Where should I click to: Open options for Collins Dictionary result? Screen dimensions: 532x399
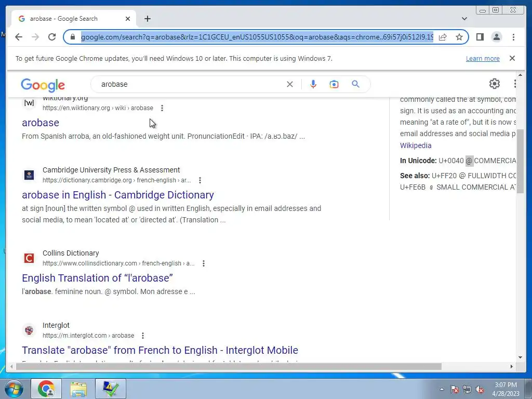click(x=204, y=263)
